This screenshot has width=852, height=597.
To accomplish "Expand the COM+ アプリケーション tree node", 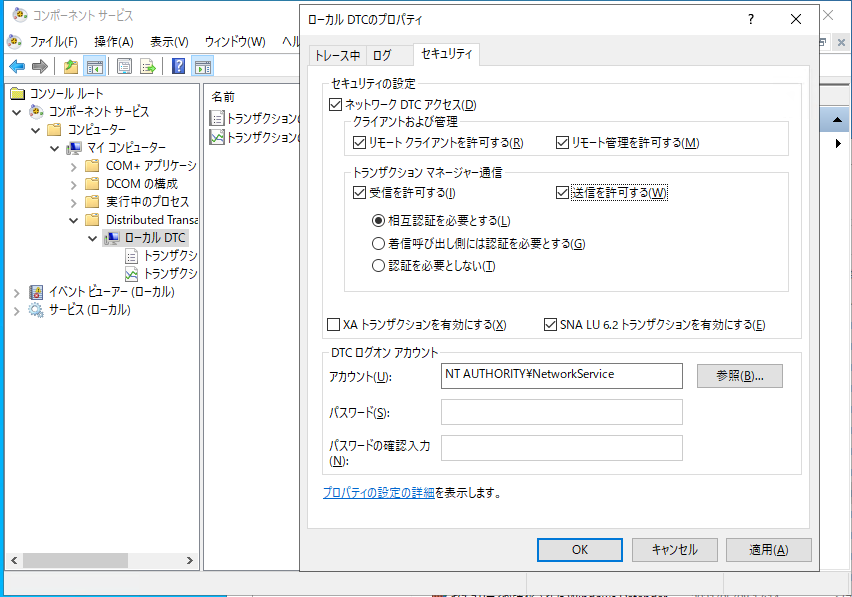I will (74, 166).
